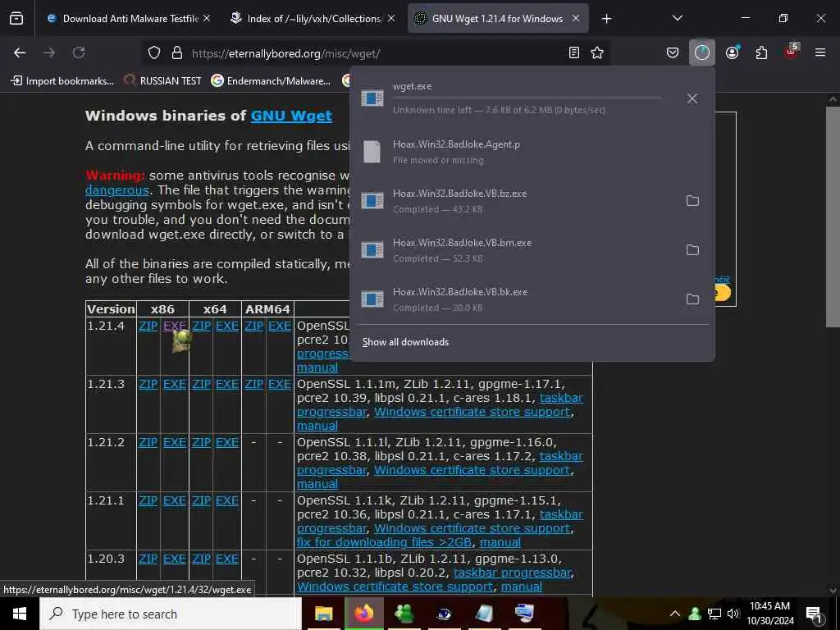The width and height of the screenshot is (840, 630).
Task: Open File Explorer from the taskbar
Action: 323,614
